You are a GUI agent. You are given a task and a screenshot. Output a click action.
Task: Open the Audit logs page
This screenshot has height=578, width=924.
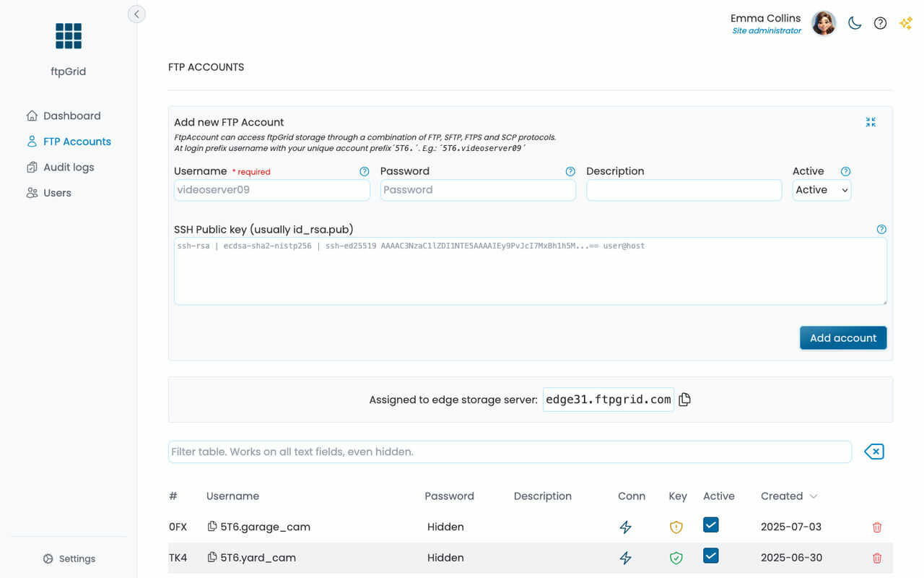[x=69, y=168]
